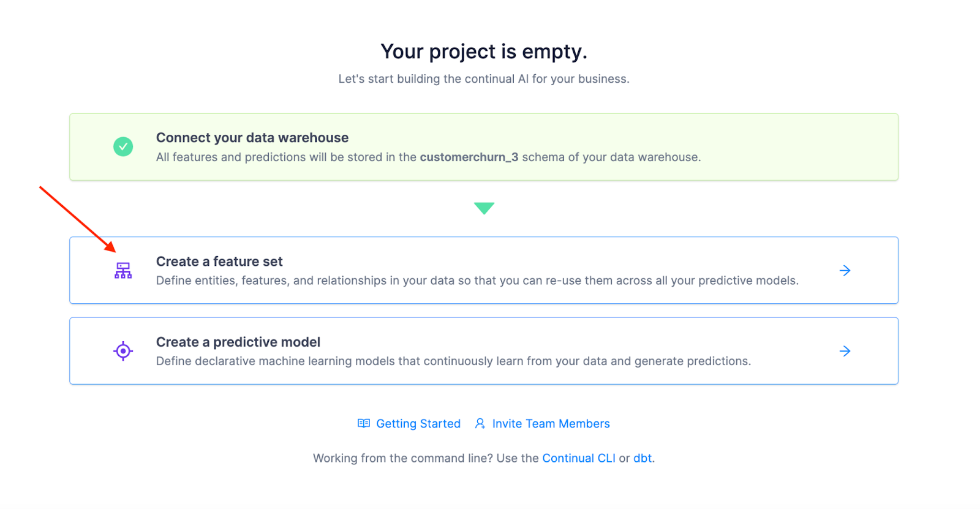
Task: Click the feature set hierarchy icon
Action: click(123, 270)
